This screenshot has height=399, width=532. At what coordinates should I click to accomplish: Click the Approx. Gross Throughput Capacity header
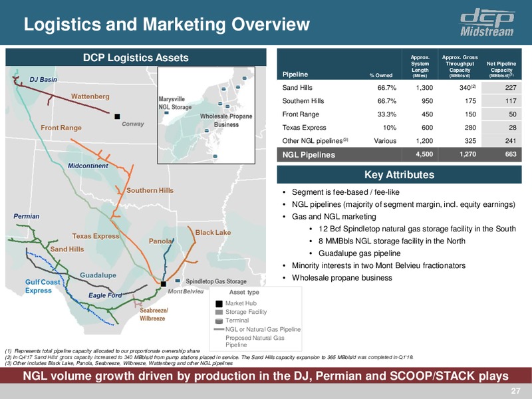coord(460,66)
